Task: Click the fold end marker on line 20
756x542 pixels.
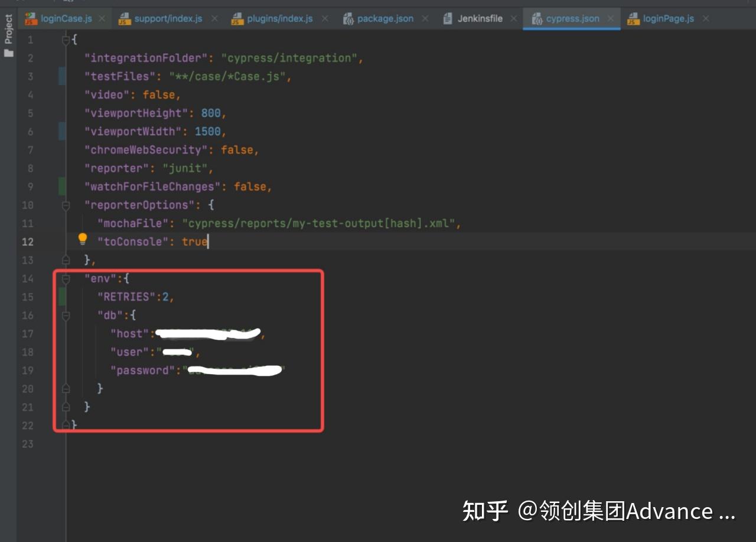Action: pos(66,388)
